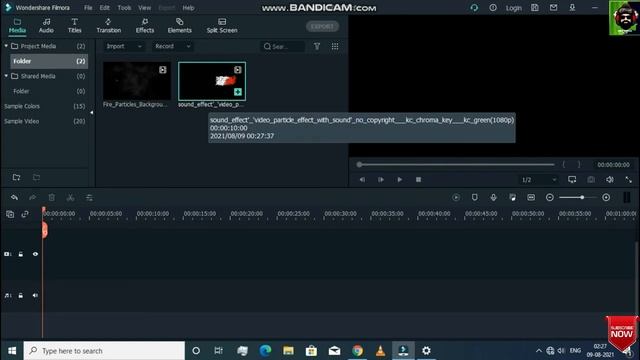Click the preview volume icon
The image size is (640, 360).
(609, 180)
